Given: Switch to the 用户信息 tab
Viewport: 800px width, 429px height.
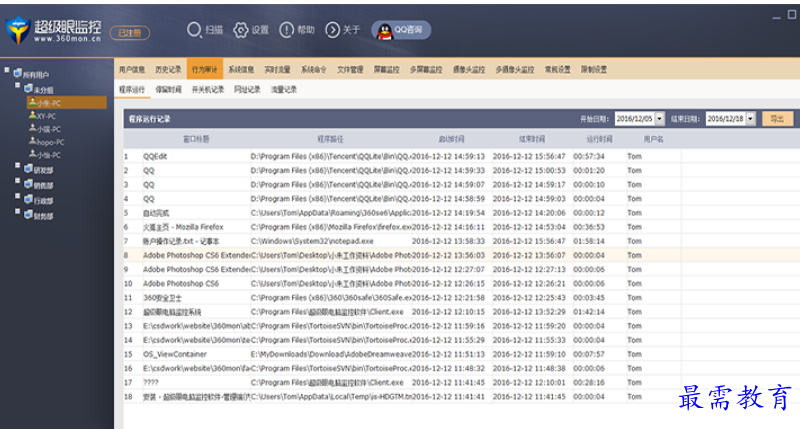Looking at the screenshot, I should coord(132,70).
